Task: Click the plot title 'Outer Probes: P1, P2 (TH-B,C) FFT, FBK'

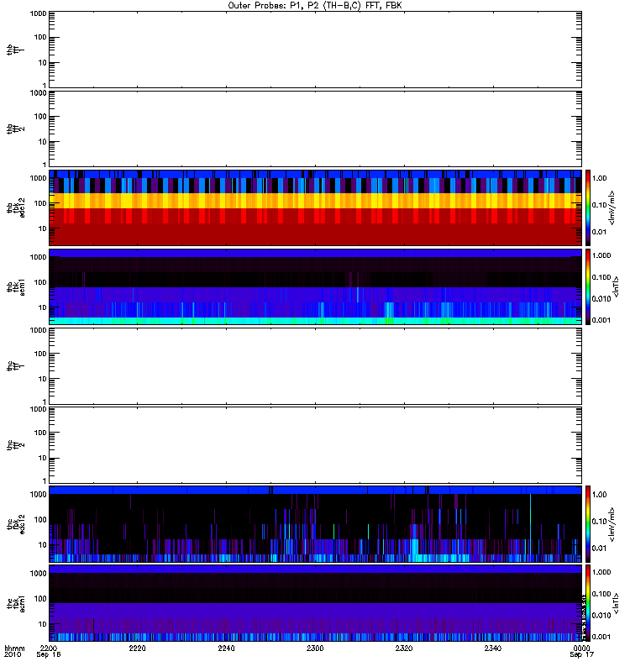Action: coord(315,6)
